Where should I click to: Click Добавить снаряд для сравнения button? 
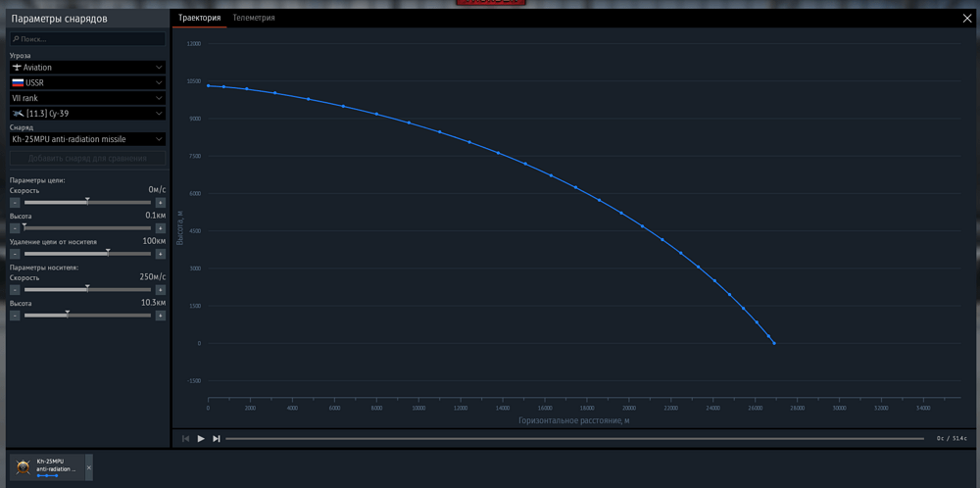click(87, 158)
